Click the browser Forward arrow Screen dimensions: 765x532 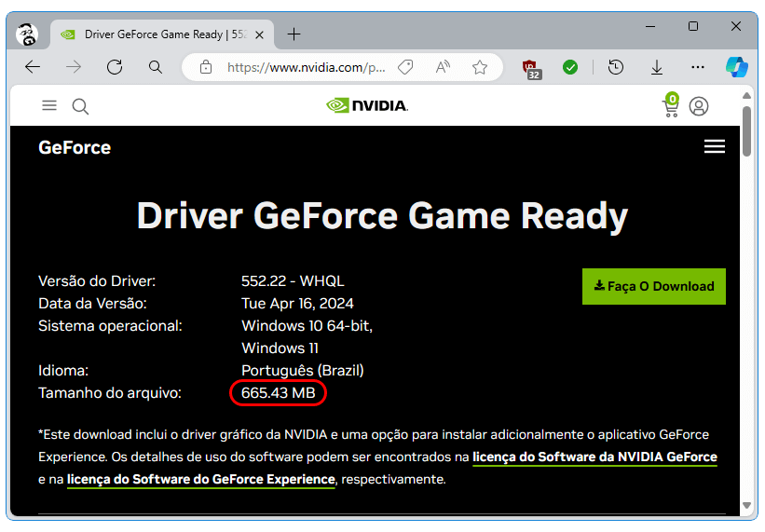coord(74,67)
